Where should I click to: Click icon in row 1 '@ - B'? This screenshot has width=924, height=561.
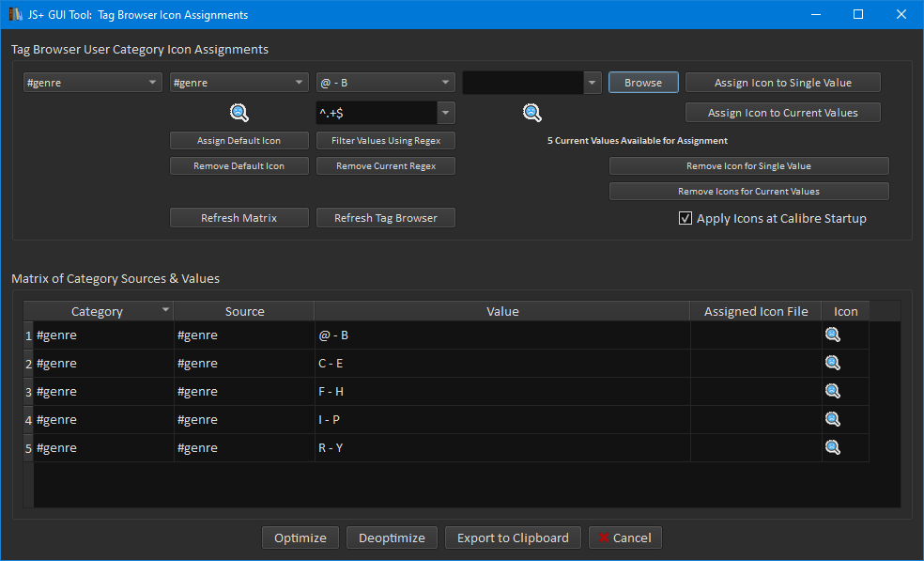point(833,335)
